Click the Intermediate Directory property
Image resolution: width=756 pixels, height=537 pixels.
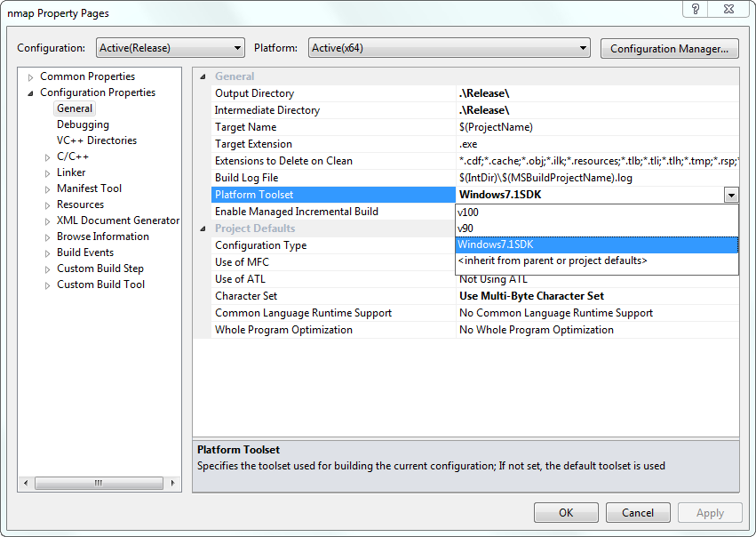tap(333, 110)
